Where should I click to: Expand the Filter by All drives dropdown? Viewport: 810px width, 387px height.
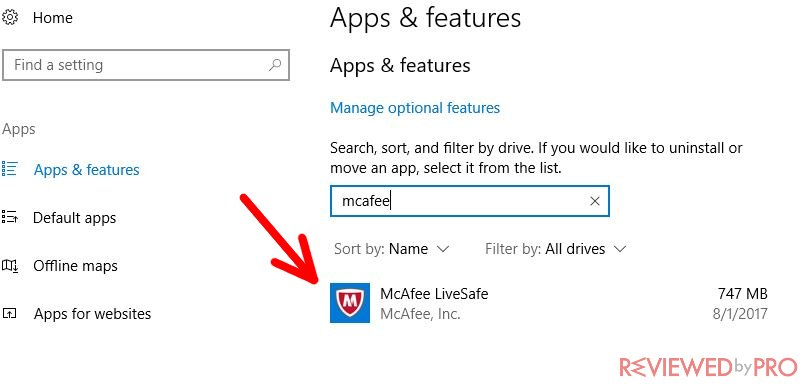tap(555, 249)
